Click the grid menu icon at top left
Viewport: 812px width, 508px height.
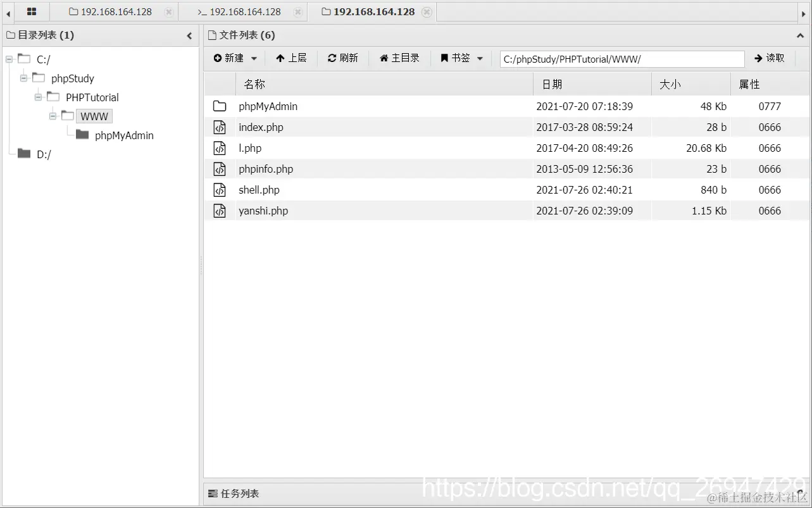[x=30, y=11]
